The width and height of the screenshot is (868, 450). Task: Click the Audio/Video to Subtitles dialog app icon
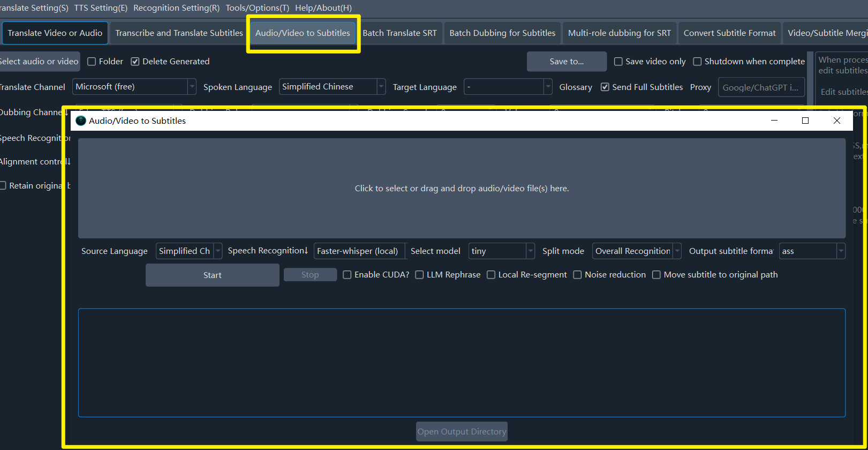click(x=81, y=121)
